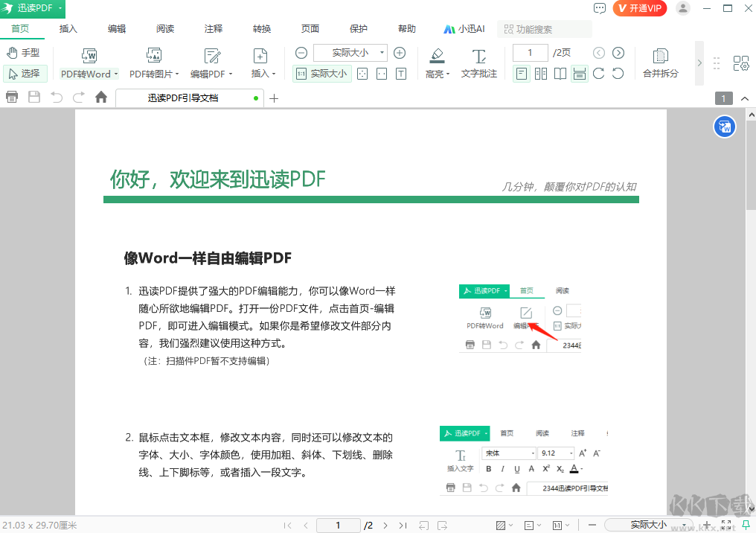The height and width of the screenshot is (533, 756).
Task: Click the Home icon in the quick-access bar
Action: (x=101, y=98)
